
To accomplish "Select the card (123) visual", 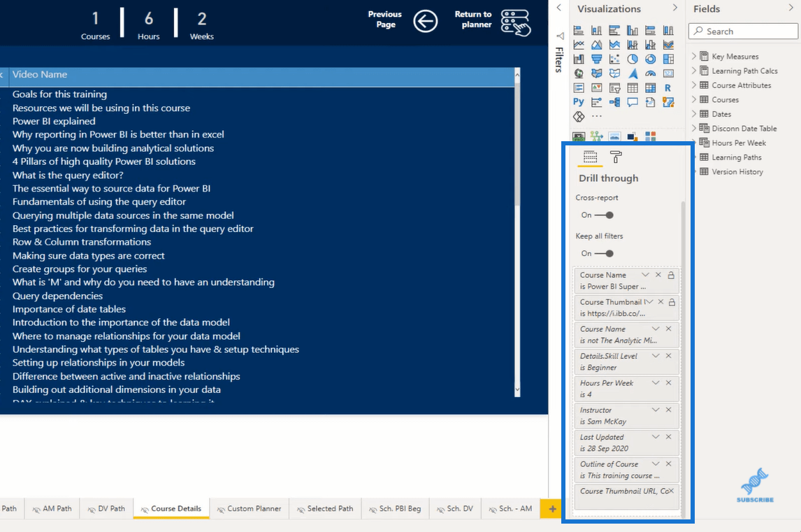I will (668, 73).
